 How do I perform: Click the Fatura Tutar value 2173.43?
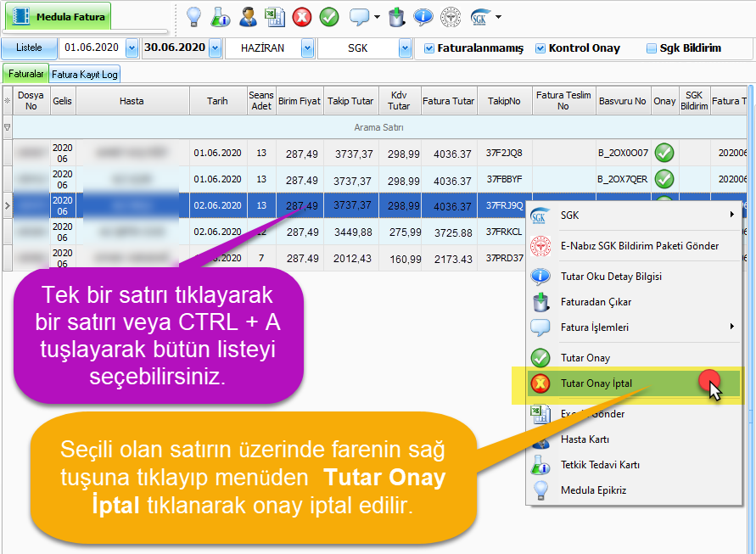(454, 260)
